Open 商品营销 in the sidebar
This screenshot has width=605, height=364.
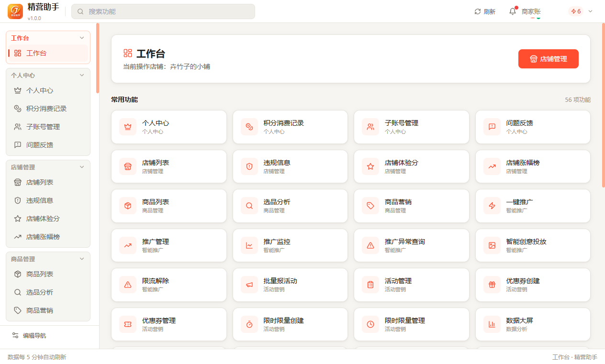click(48, 310)
